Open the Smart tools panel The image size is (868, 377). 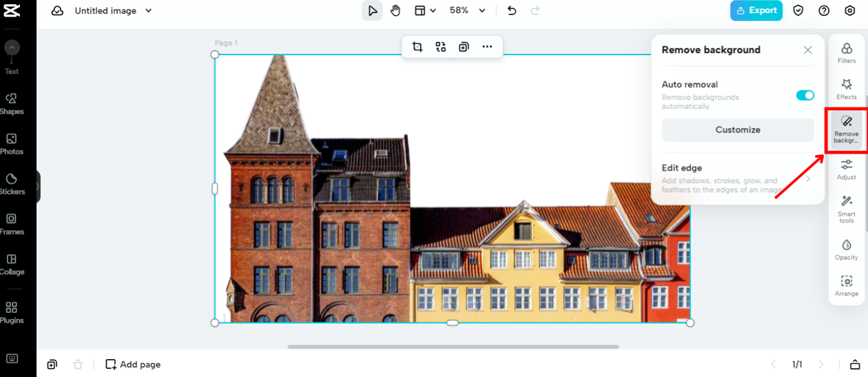pos(847,209)
